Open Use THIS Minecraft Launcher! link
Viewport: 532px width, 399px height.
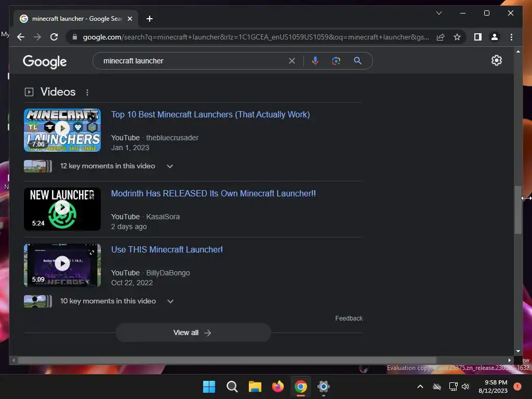coord(167,250)
